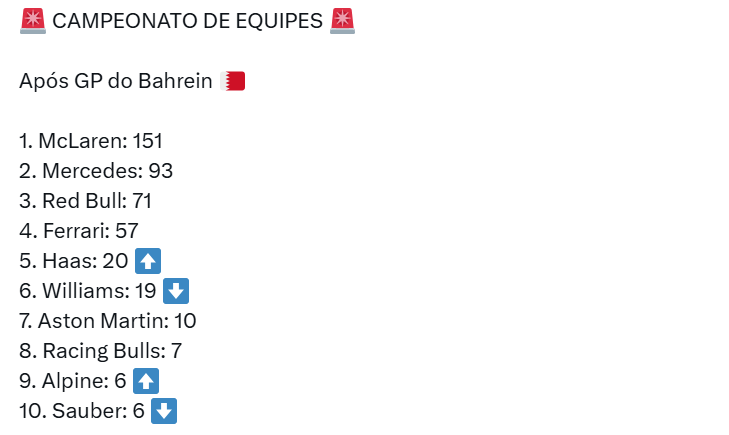Click the Aston Martin: 10 line
Screen dimensions: 729x435
pyautogui.click(x=108, y=321)
